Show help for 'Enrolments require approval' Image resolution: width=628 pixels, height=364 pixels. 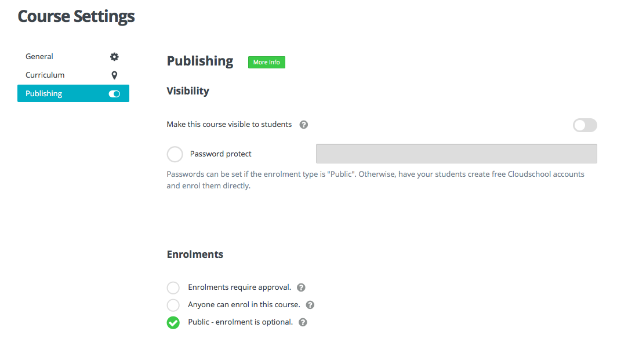[301, 287]
